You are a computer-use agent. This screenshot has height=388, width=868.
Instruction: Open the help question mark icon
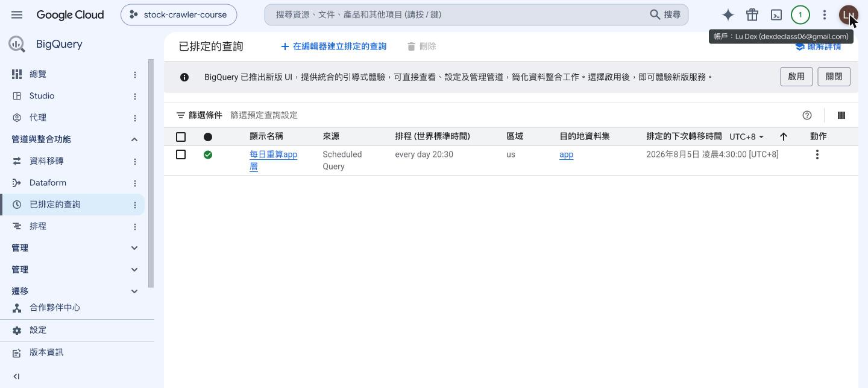pos(807,115)
